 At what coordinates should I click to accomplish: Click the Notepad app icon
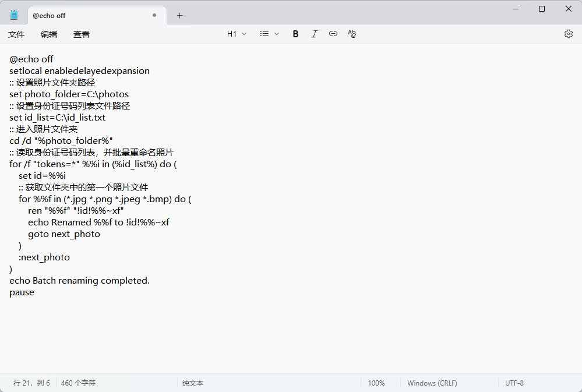pyautogui.click(x=14, y=15)
